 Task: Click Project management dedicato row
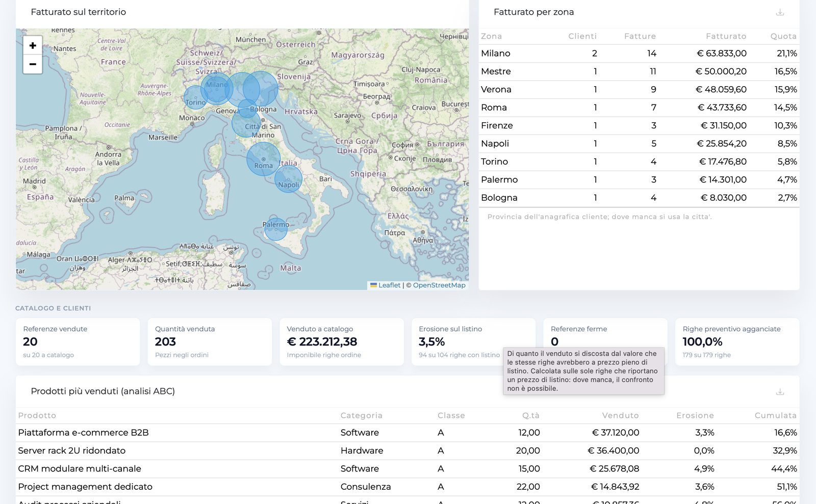tap(407, 487)
